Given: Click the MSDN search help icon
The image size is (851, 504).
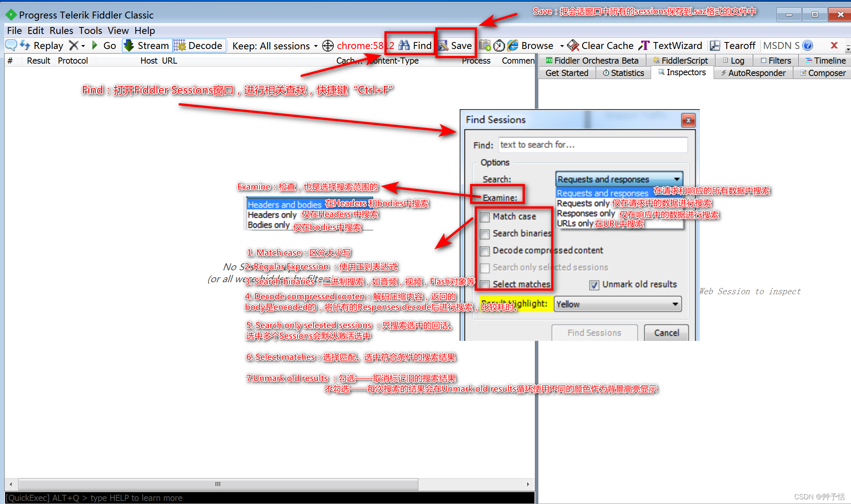Looking at the screenshot, I should 807,46.
